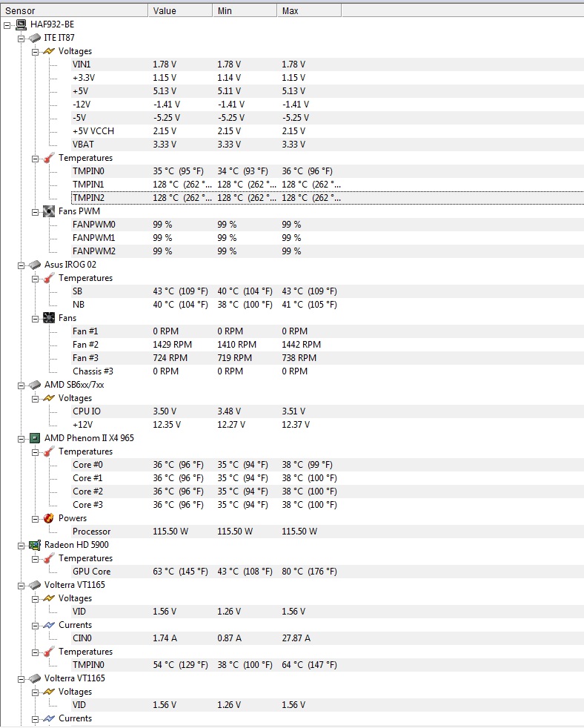Collapse the Asus IROG 02 node
This screenshot has width=584, height=728.
[x=21, y=265]
